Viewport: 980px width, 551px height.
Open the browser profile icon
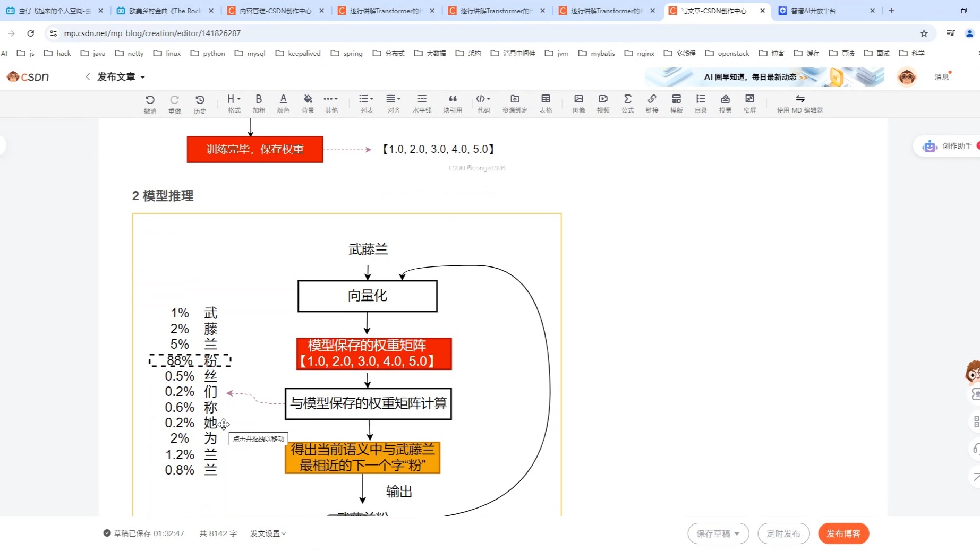pyautogui.click(x=969, y=33)
